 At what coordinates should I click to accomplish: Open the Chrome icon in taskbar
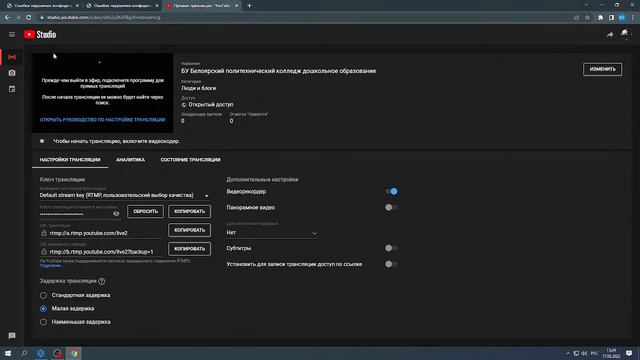74,353
